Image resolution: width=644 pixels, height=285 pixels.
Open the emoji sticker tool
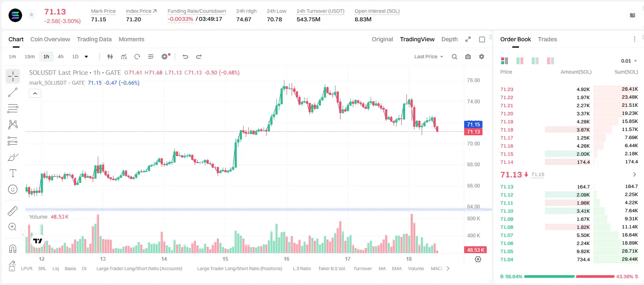coord(13,189)
